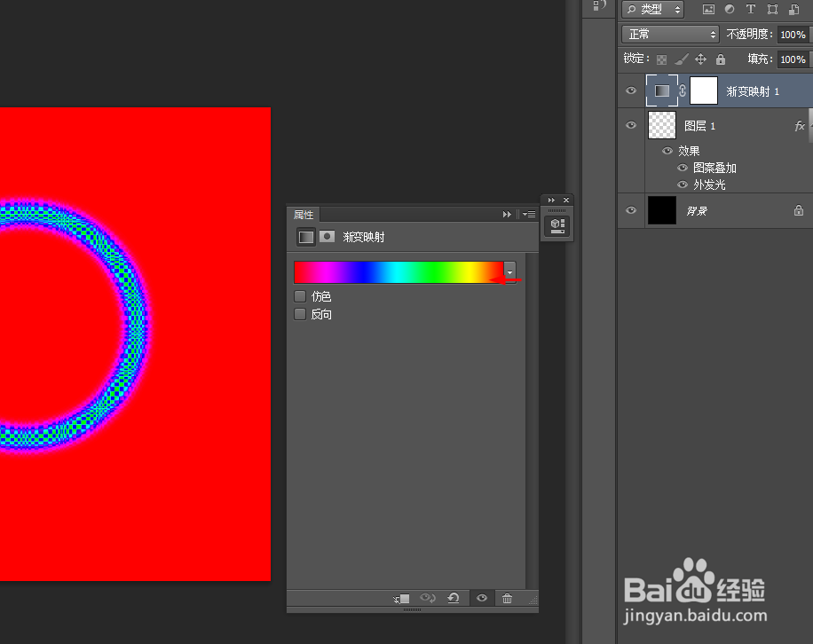Click the trash icon in Properties panel

(x=507, y=599)
